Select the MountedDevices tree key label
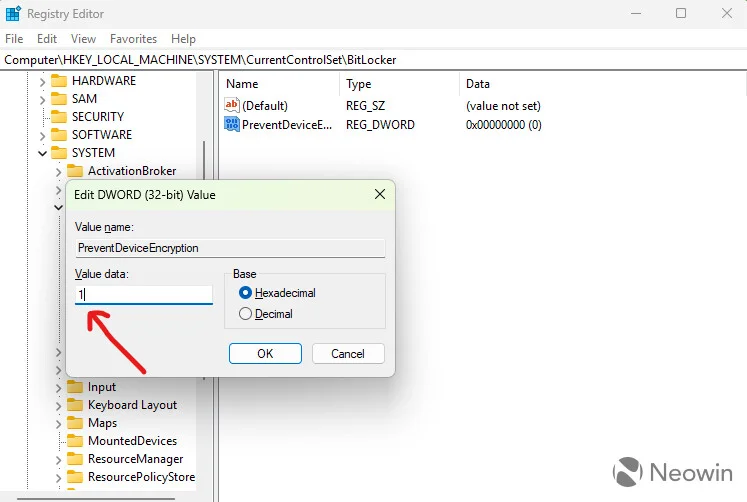This screenshot has height=502, width=747. (x=132, y=441)
